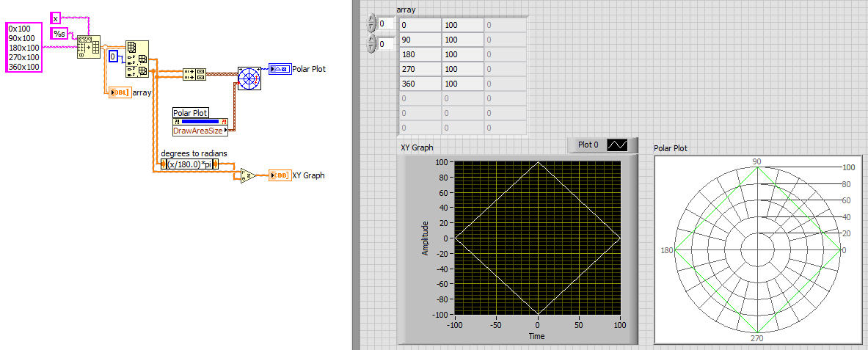Decrement the first array index control

(371, 28)
